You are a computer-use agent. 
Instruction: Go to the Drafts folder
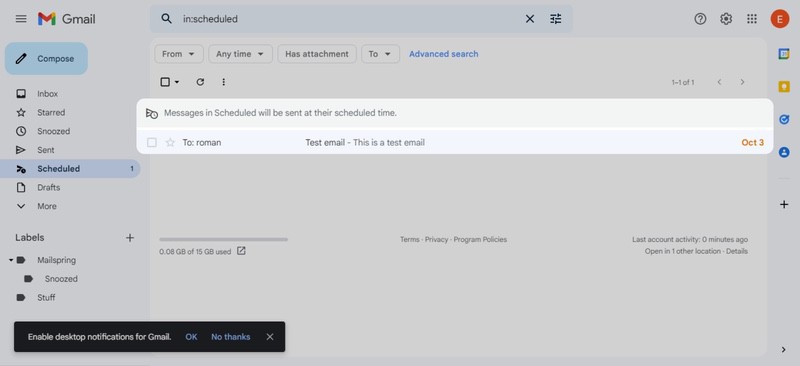pos(48,187)
